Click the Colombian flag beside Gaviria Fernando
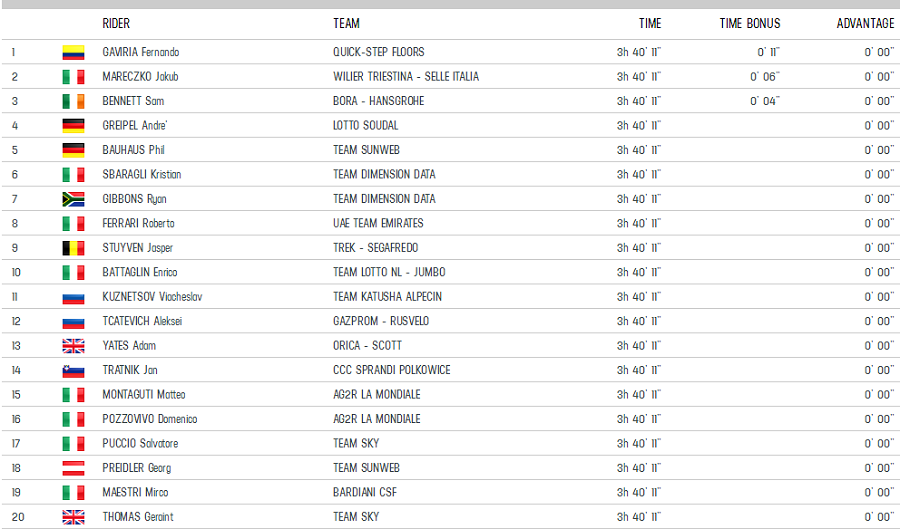Image resolution: width=900 pixels, height=529 pixels. coord(73,53)
